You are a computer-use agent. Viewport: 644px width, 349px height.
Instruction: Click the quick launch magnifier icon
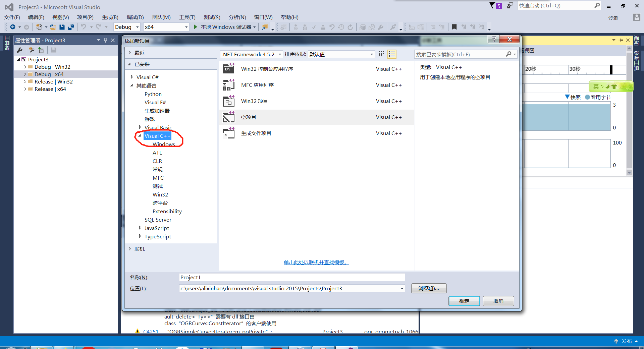point(597,5)
